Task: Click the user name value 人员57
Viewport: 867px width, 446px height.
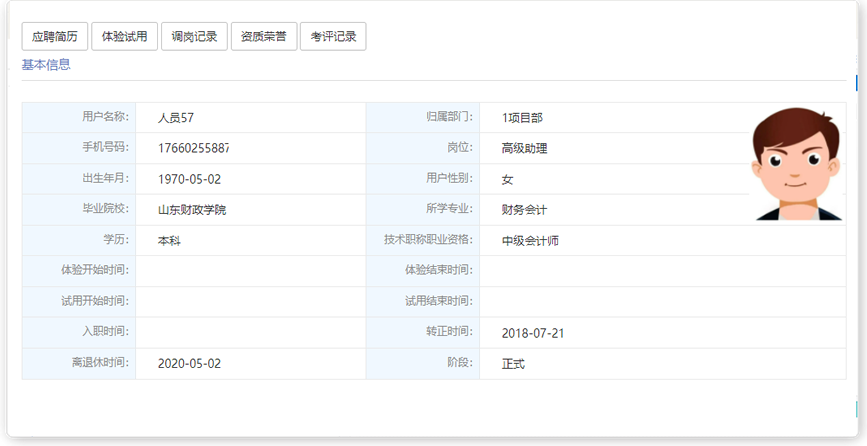Action: [175, 118]
